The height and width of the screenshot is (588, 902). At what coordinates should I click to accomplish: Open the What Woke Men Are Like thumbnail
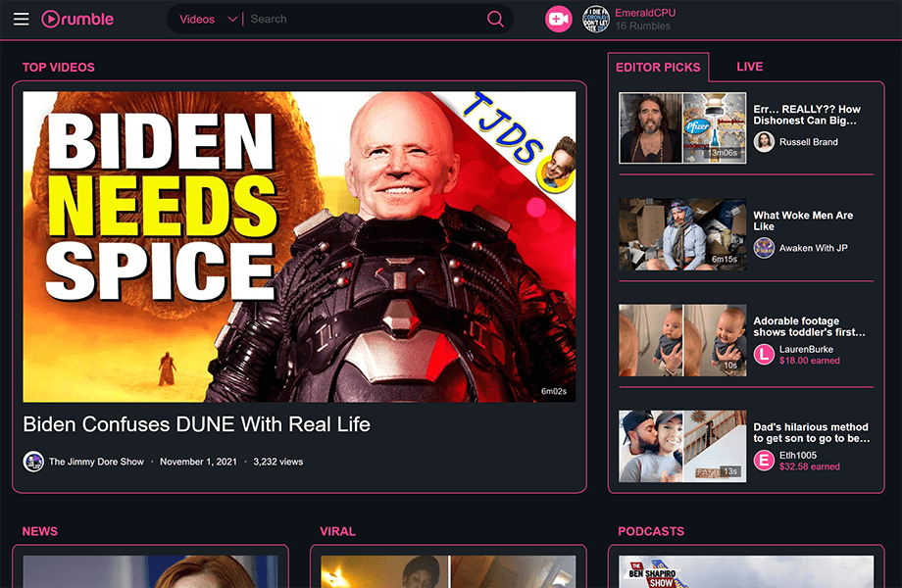682,234
